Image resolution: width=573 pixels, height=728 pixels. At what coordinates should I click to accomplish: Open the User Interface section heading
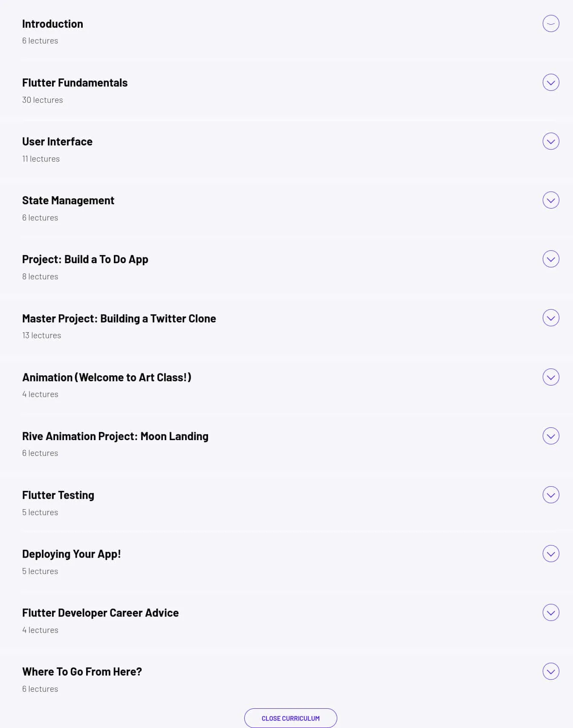(x=57, y=142)
